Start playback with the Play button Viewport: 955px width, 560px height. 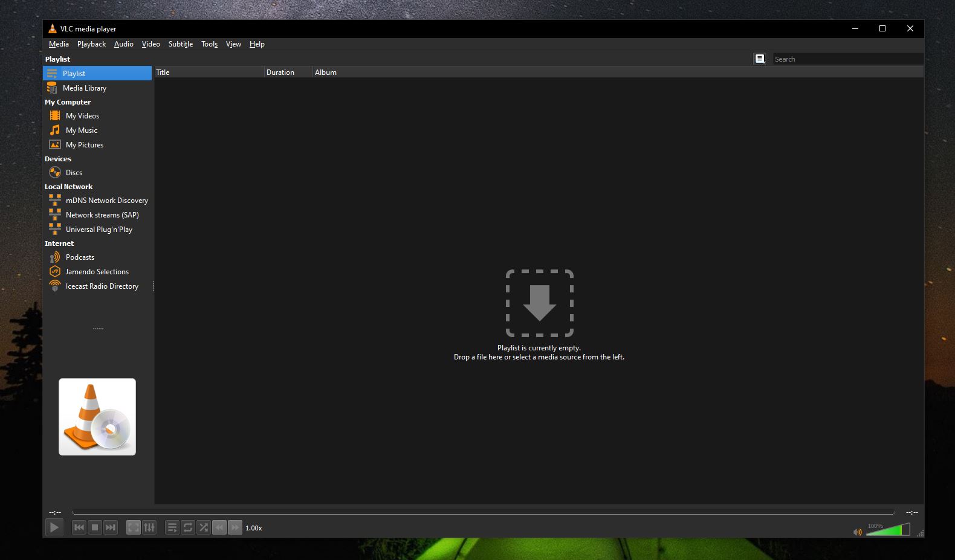tap(54, 527)
